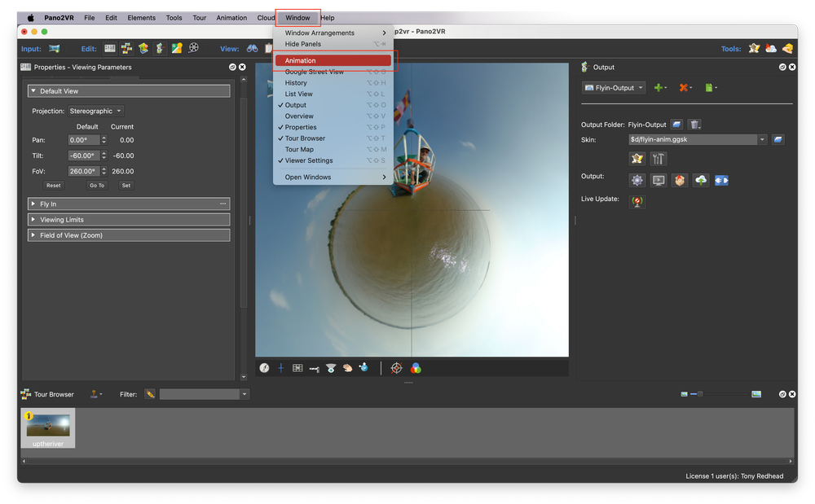815x504 pixels.
Task: Click the Gnome Cloud icon in Tools
Action: [x=771, y=48]
